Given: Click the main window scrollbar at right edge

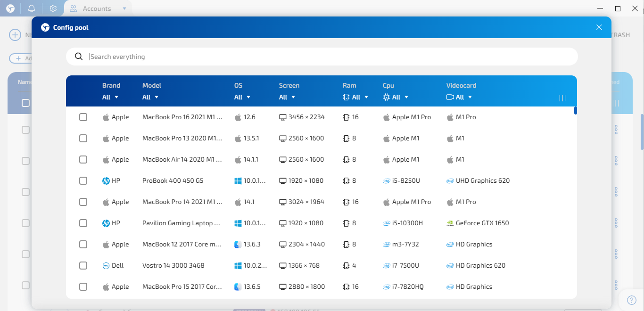Looking at the screenshot, I should pyautogui.click(x=642, y=131).
